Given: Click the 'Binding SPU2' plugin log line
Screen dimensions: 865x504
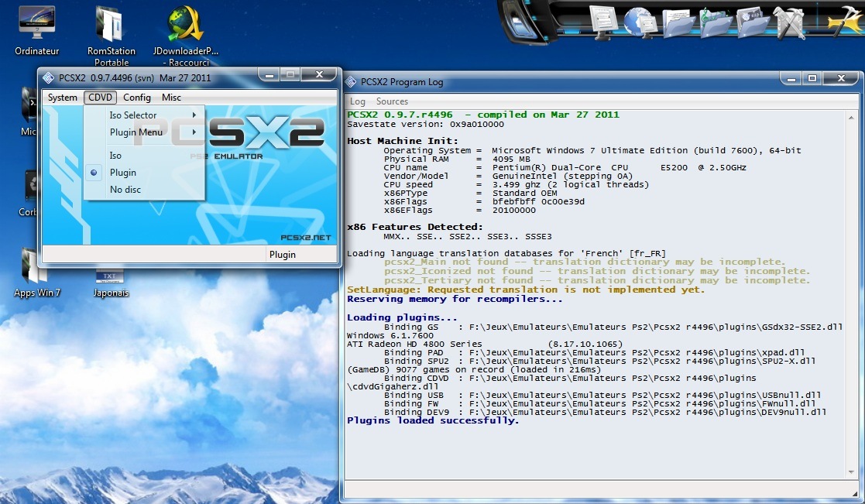Looking at the screenshot, I should 599,362.
